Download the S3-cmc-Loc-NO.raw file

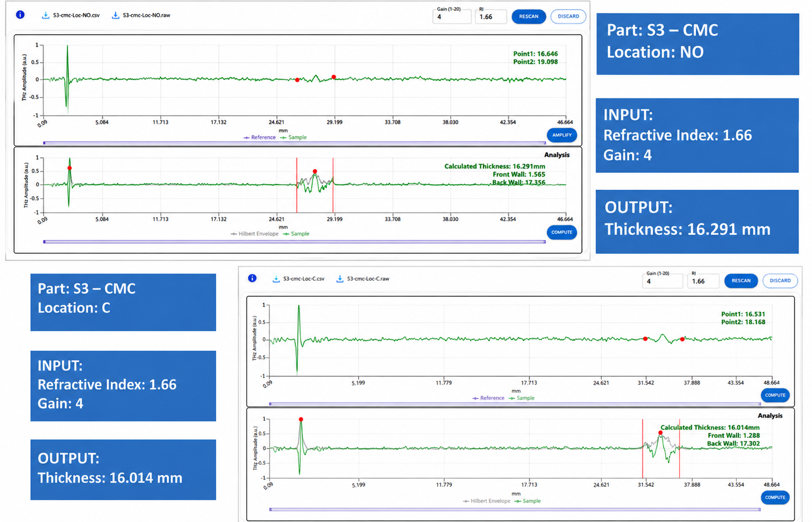click(141, 15)
